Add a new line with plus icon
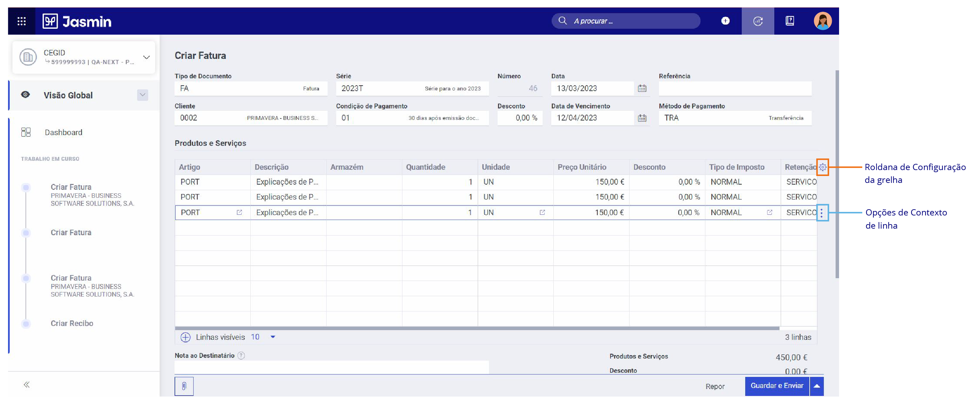980x406 pixels. (185, 337)
